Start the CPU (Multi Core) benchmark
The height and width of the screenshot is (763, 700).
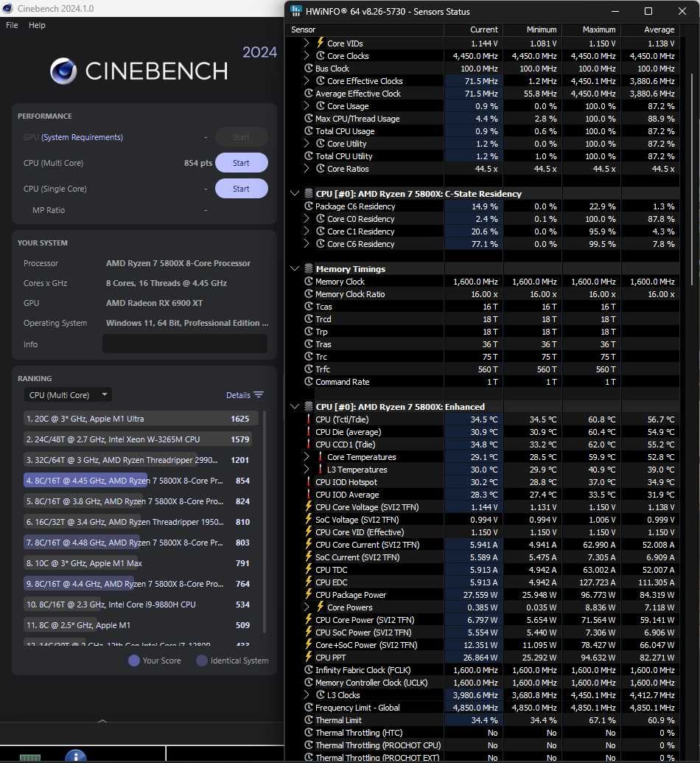pyautogui.click(x=241, y=163)
